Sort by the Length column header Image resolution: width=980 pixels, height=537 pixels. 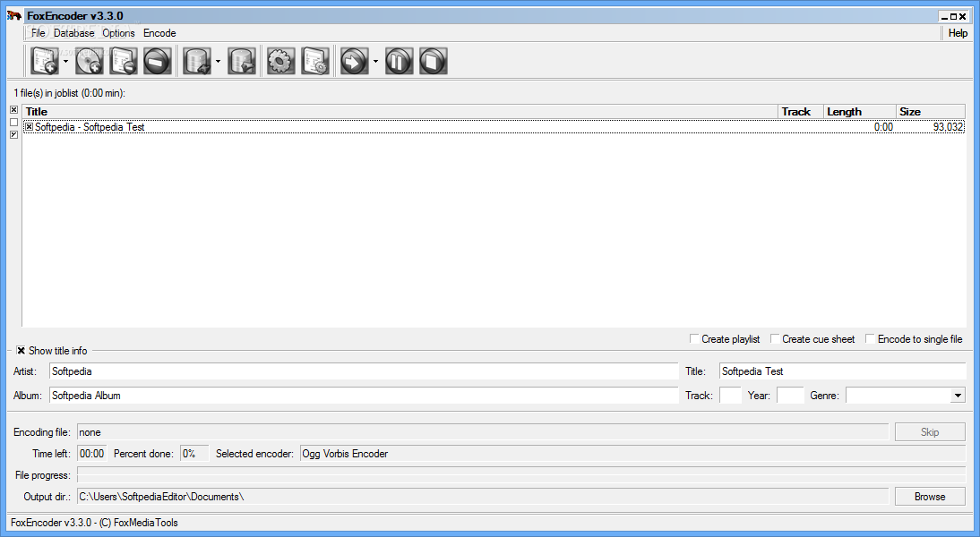point(859,112)
